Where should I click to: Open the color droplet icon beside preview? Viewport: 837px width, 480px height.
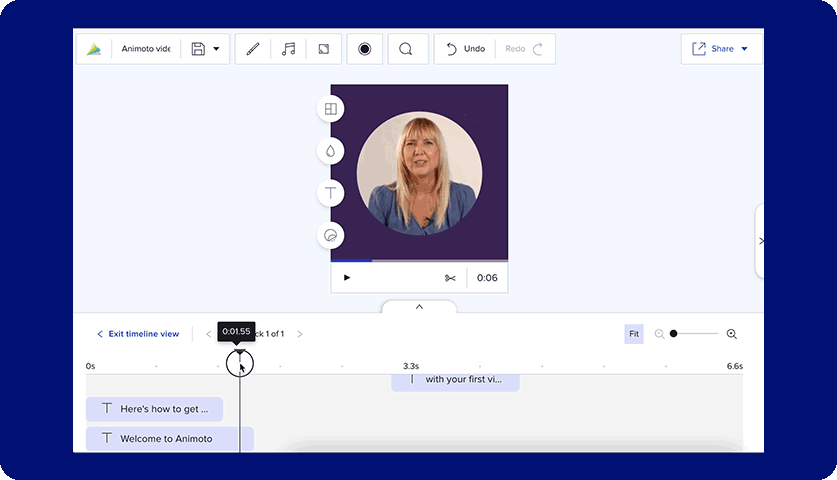tap(330, 151)
